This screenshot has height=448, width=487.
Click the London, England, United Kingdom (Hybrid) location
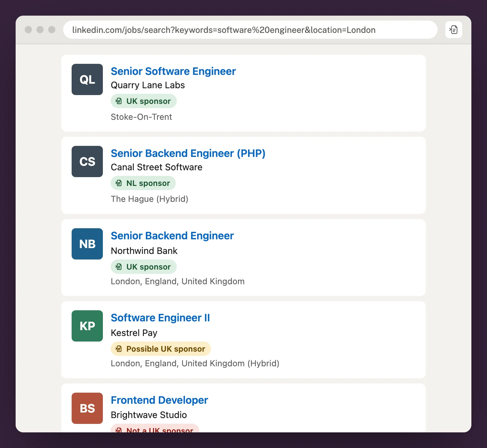tap(195, 363)
